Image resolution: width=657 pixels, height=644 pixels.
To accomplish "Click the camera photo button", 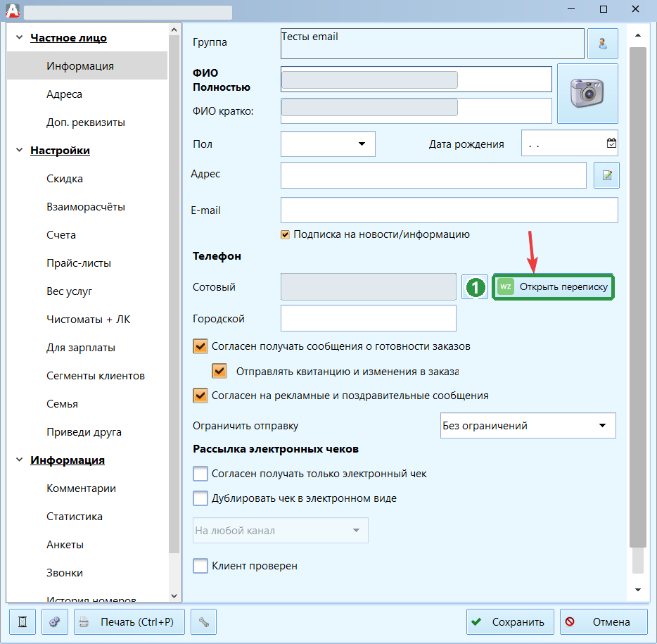I will [587, 94].
